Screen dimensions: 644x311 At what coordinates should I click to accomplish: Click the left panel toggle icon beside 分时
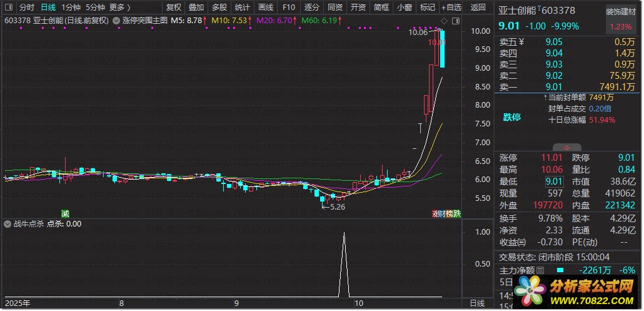point(8,8)
